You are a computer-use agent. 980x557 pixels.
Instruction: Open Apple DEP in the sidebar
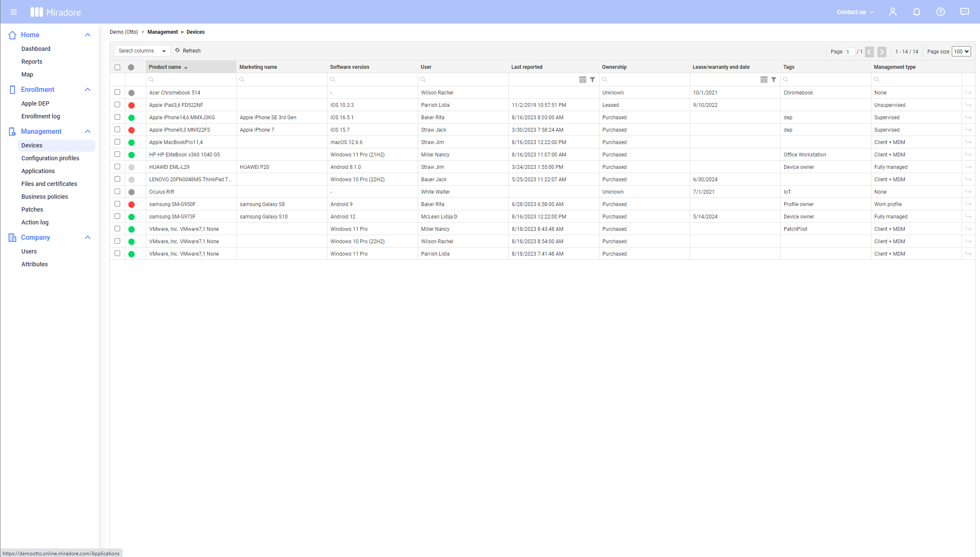(x=35, y=103)
